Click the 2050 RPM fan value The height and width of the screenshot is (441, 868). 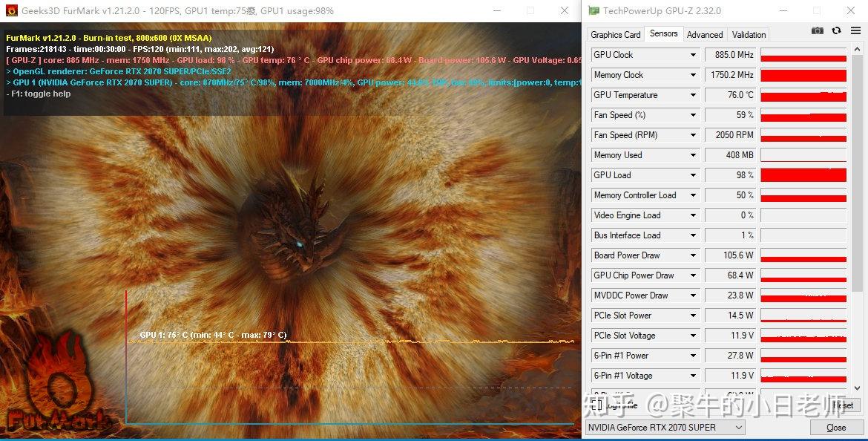pyautogui.click(x=730, y=135)
